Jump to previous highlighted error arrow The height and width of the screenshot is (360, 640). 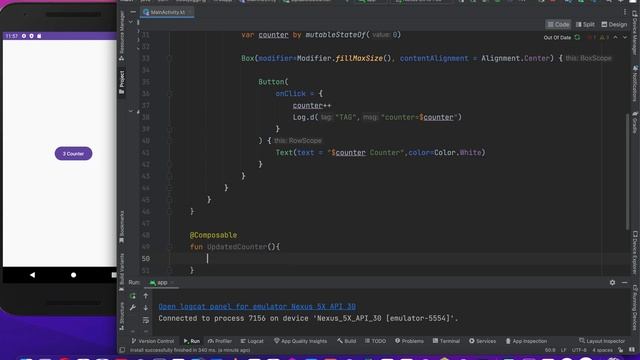pos(616,37)
